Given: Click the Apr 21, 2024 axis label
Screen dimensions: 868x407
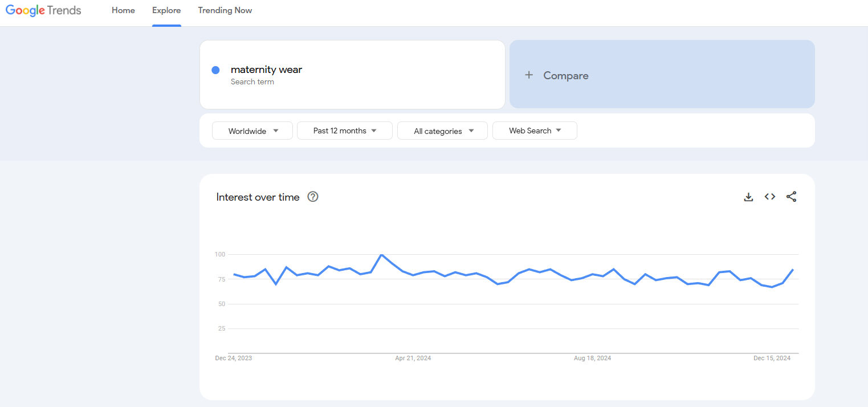Looking at the screenshot, I should 413,358.
